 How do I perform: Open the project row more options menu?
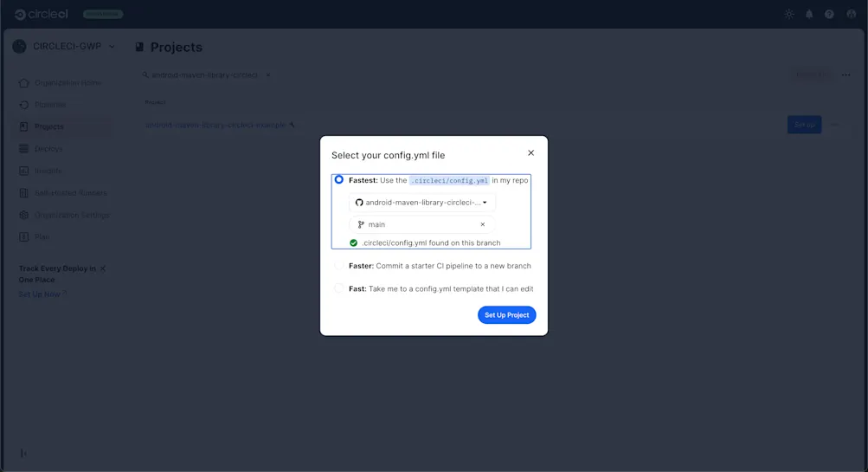(x=835, y=125)
